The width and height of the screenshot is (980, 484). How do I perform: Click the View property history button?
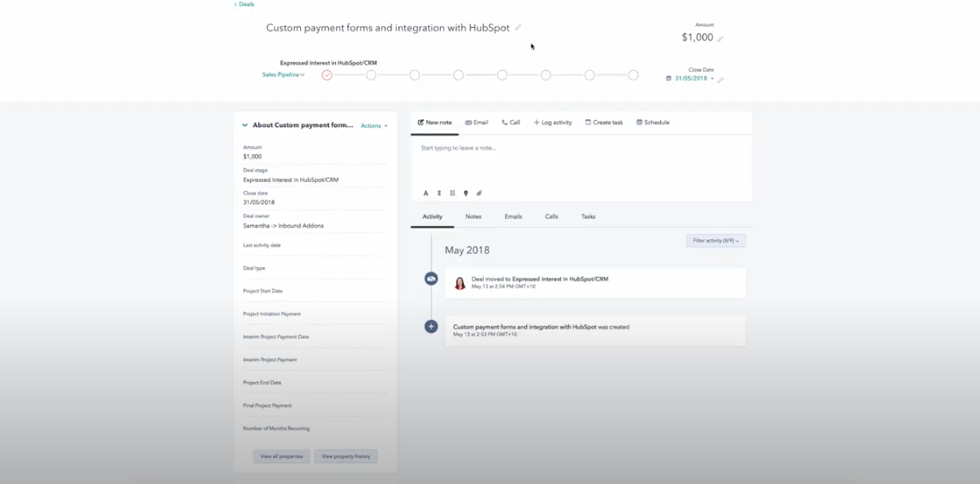click(346, 456)
